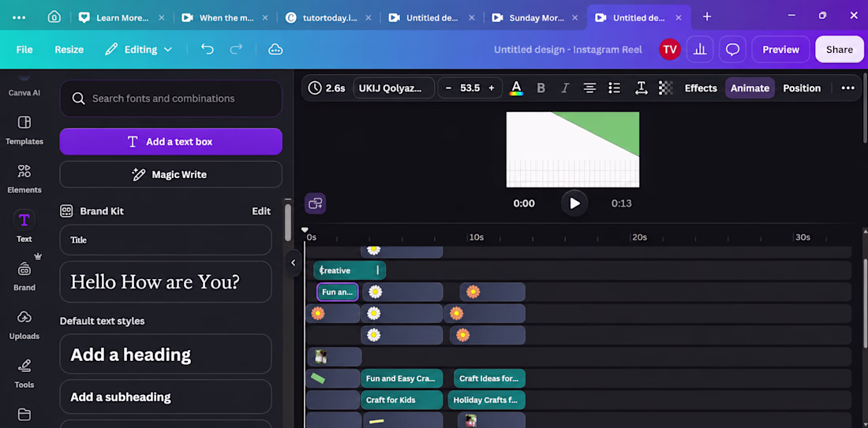The height and width of the screenshot is (428, 868).
Task: Open the Elements sidebar panel
Action: click(24, 179)
